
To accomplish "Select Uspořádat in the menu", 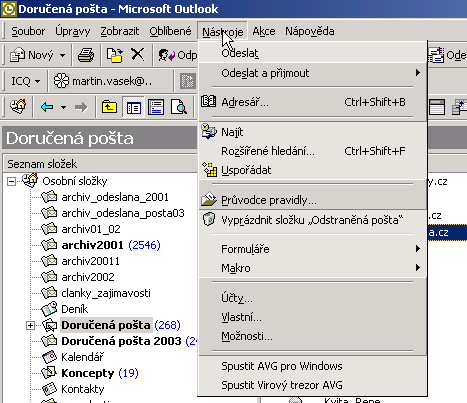I will point(313,170).
